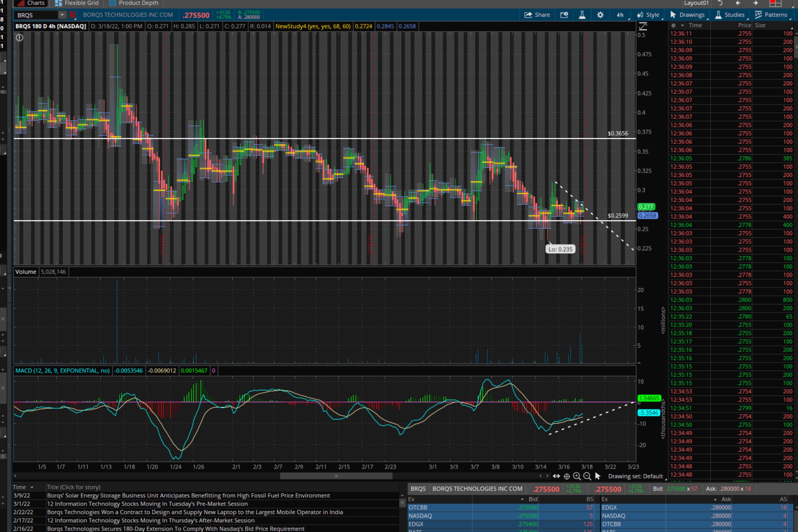Open the BRQS symbol dropdown arrow
This screenshot has width=798, height=532.
(62, 15)
